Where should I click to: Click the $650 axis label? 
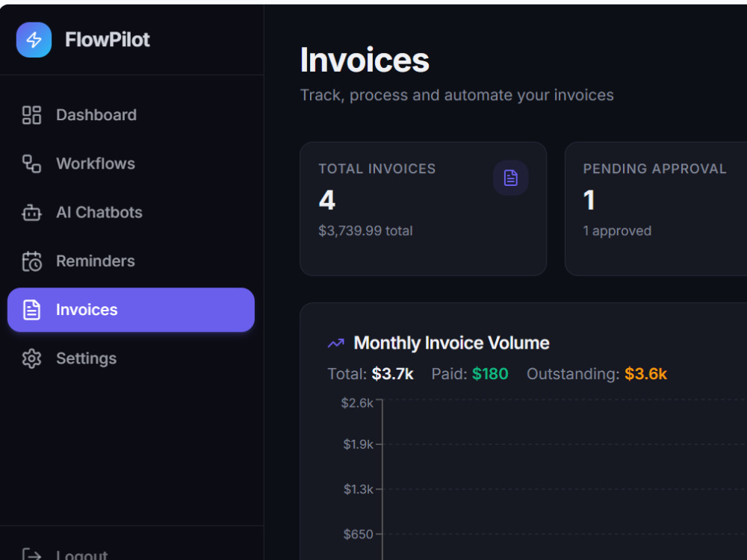point(359,535)
